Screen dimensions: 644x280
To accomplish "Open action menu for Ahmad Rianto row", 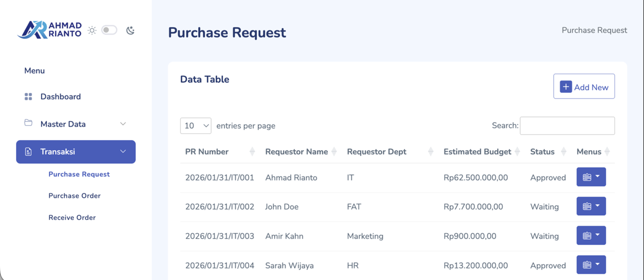I will [591, 177].
